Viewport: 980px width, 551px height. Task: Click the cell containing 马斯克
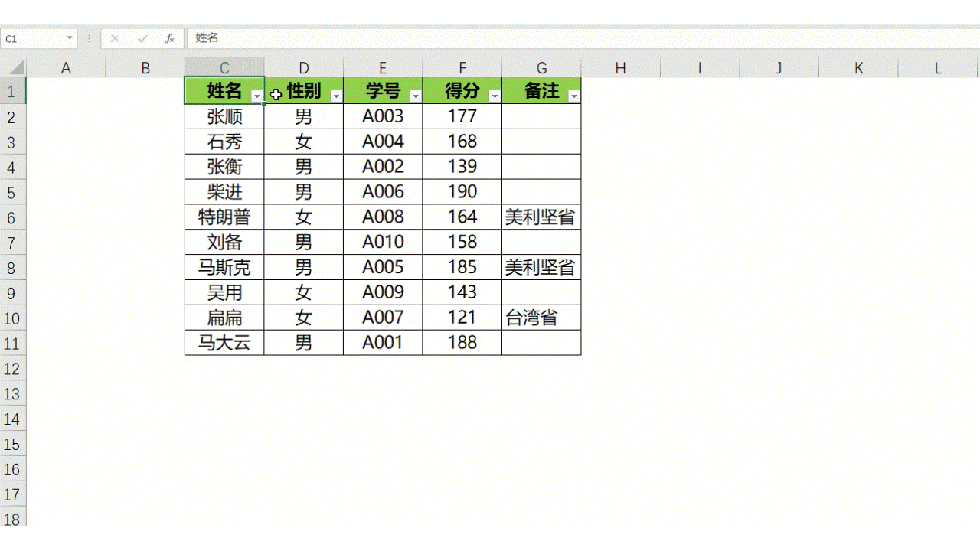[x=224, y=267]
